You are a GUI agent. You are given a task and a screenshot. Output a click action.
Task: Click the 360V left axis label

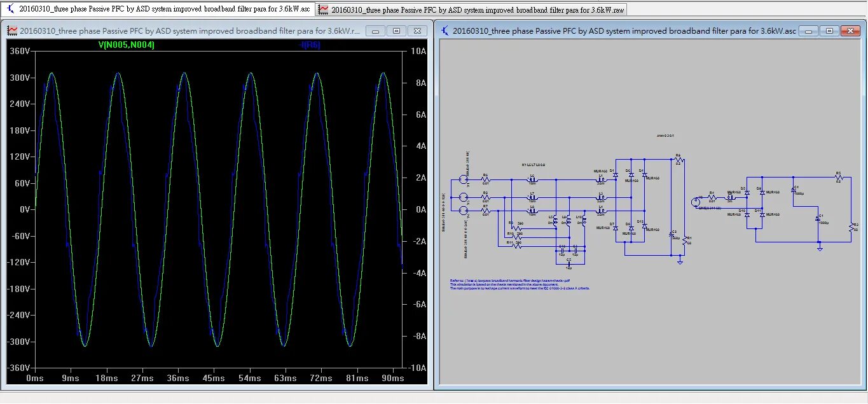(x=20, y=51)
